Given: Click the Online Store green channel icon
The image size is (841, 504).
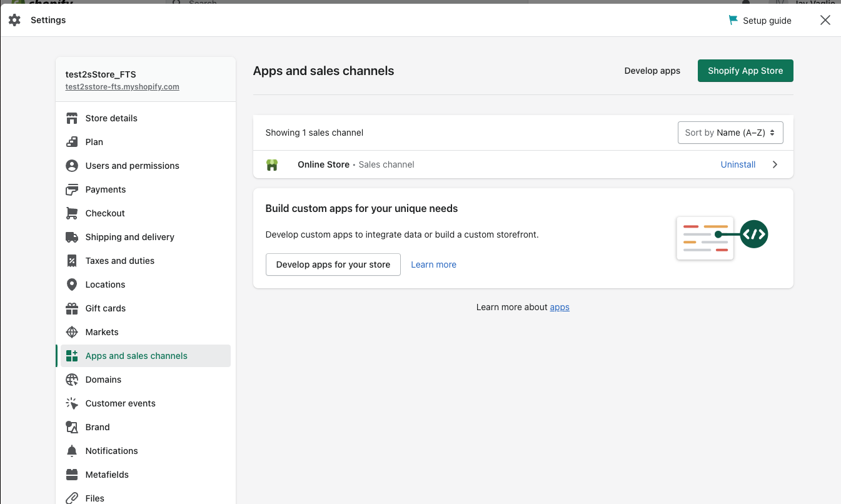Looking at the screenshot, I should pos(272,165).
